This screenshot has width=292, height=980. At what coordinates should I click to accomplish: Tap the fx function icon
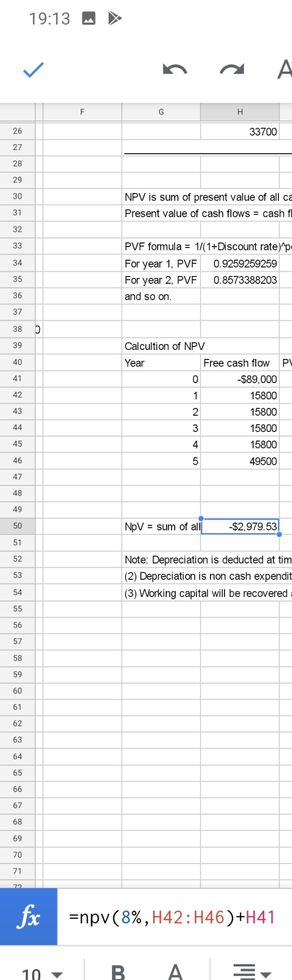[29, 916]
